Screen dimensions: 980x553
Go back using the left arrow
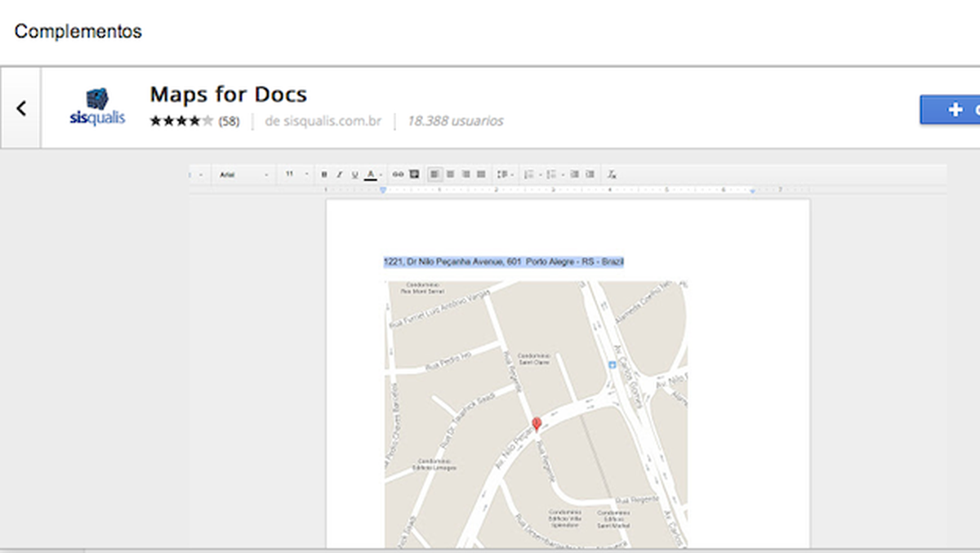(20, 108)
